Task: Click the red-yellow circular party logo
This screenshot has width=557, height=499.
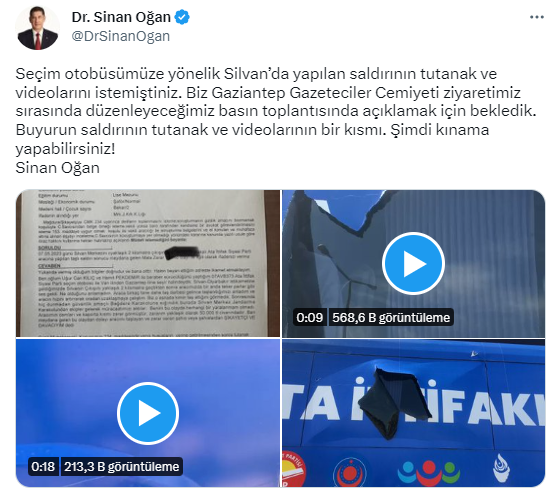Action: 293,468
